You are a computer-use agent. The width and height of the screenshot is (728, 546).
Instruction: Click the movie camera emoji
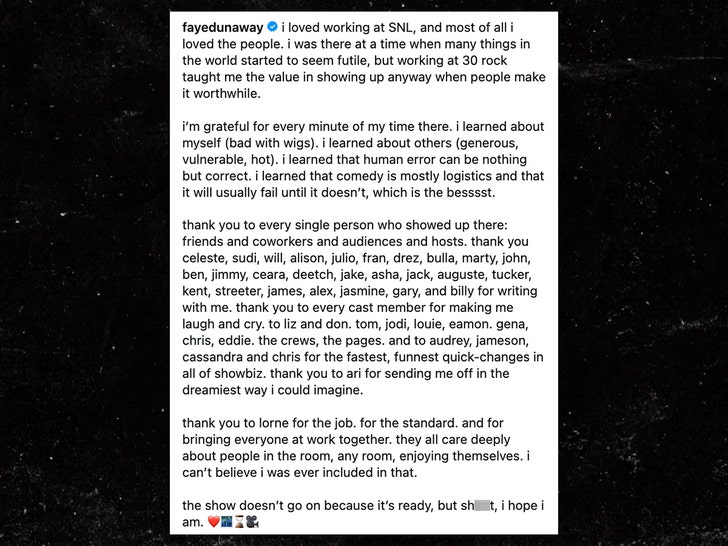[252, 521]
